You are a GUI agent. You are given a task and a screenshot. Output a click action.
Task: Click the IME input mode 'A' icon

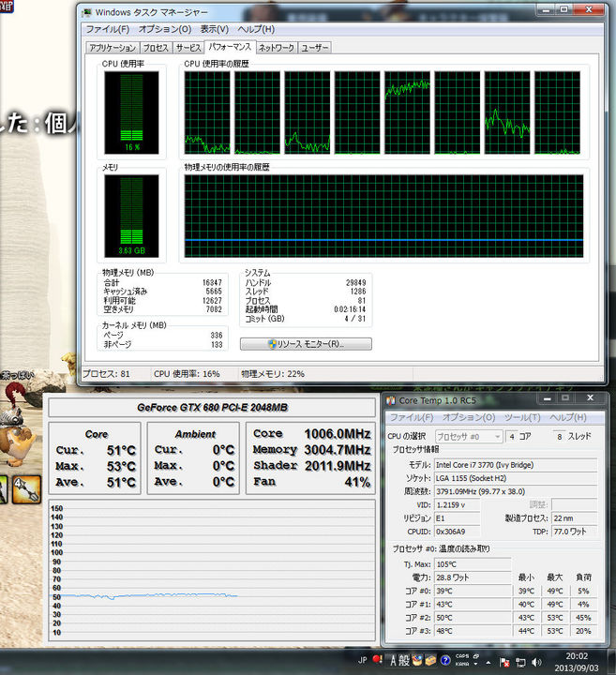click(x=393, y=660)
